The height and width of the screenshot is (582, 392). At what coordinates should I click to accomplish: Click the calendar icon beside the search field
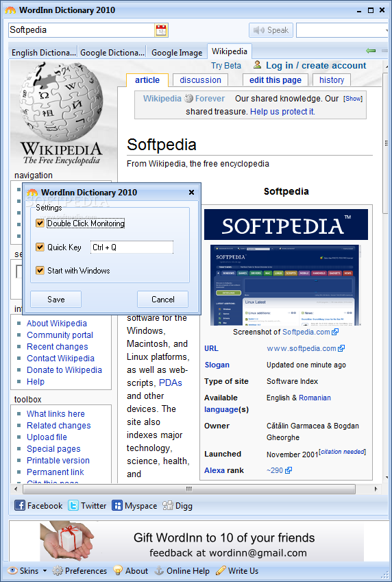point(161,30)
